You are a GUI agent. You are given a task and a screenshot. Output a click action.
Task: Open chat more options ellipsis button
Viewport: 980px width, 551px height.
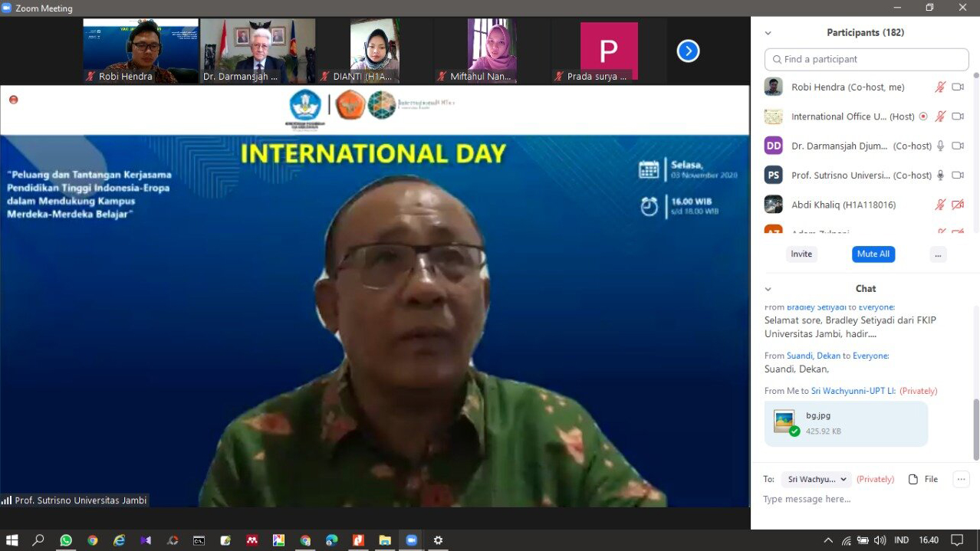pyautogui.click(x=960, y=479)
